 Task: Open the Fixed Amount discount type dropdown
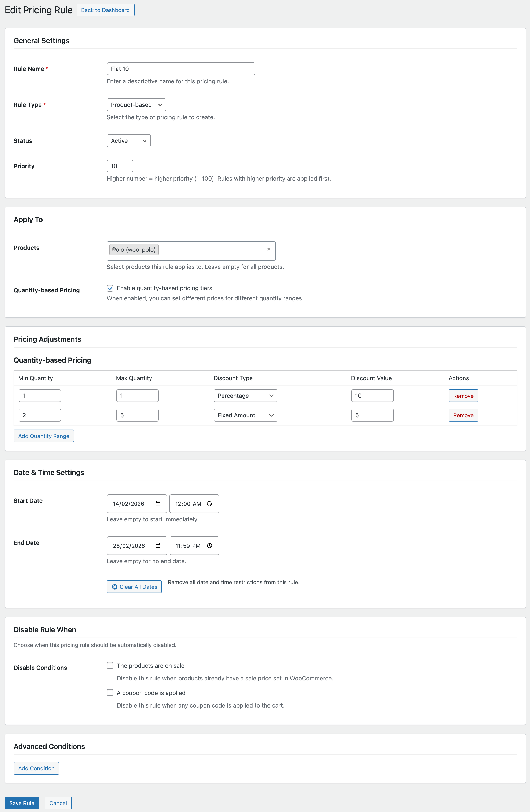[245, 415]
